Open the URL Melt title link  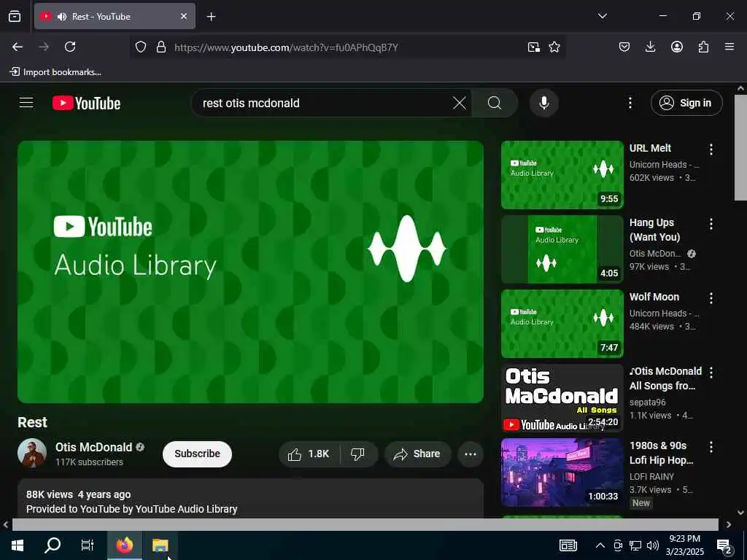(x=650, y=148)
